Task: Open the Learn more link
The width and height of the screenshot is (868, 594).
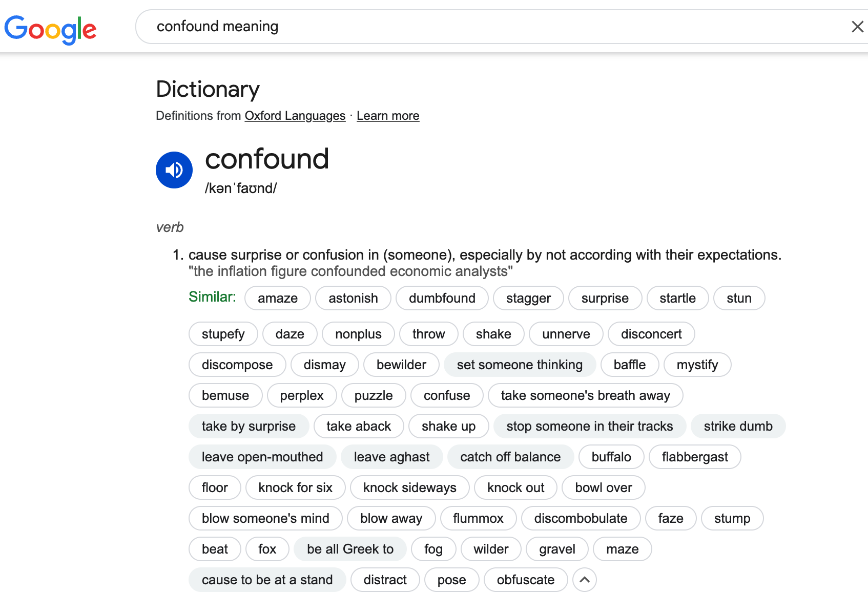Action: (x=388, y=116)
